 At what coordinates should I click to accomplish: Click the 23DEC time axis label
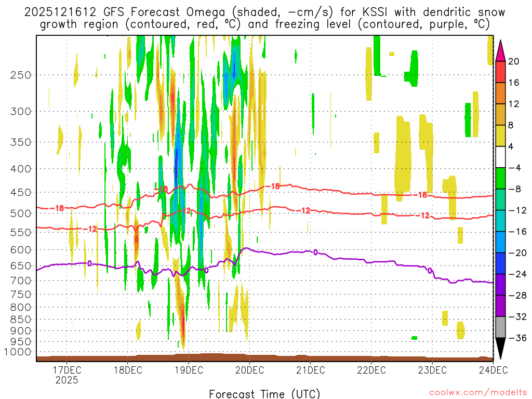pos(432,370)
